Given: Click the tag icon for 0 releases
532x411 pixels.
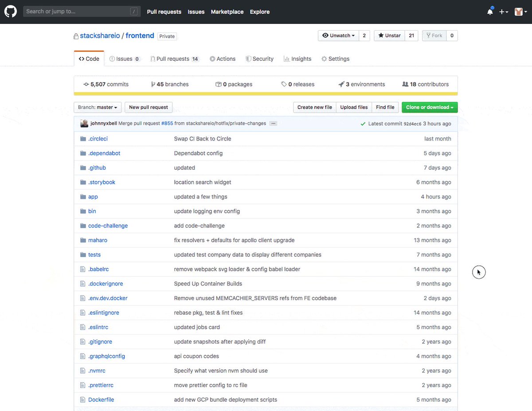Looking at the screenshot, I should pyautogui.click(x=283, y=84).
